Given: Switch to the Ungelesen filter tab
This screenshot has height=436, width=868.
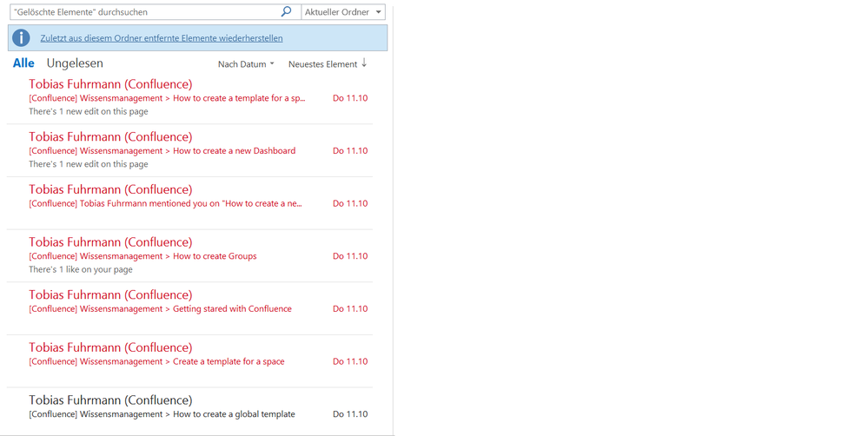Looking at the screenshot, I should (75, 63).
